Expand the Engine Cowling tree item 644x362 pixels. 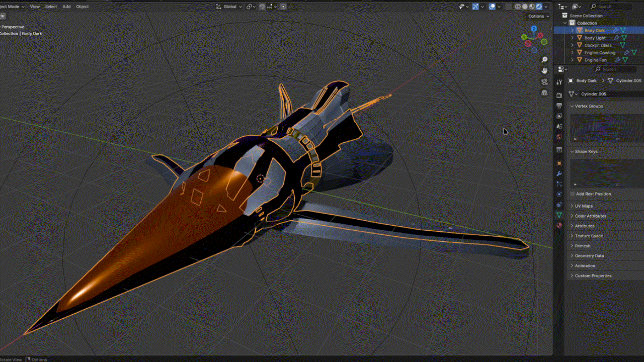point(572,53)
